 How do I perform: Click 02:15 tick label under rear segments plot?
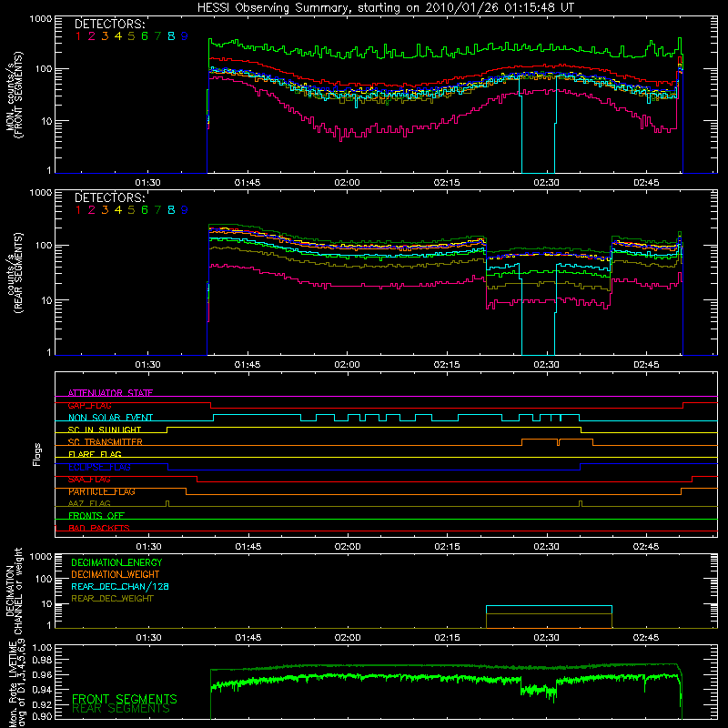(x=447, y=365)
